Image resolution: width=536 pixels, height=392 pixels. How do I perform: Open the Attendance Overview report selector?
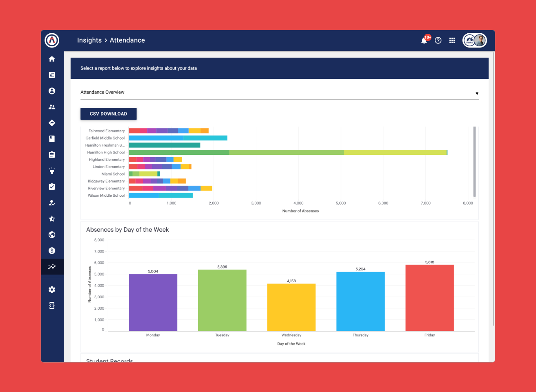click(279, 93)
